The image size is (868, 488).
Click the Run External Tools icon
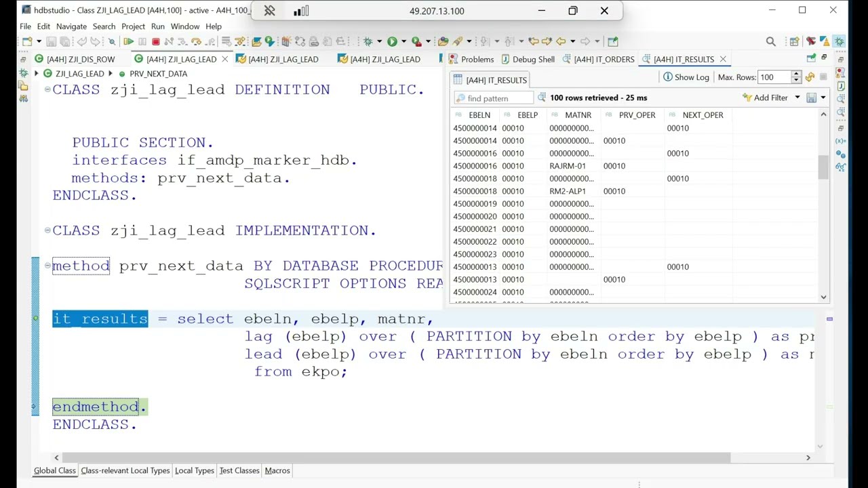416,41
